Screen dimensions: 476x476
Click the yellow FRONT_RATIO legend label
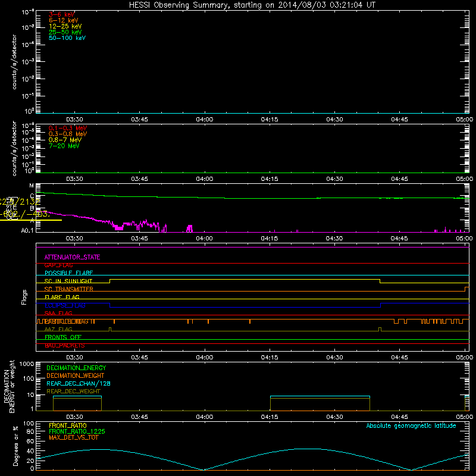(x=68, y=425)
